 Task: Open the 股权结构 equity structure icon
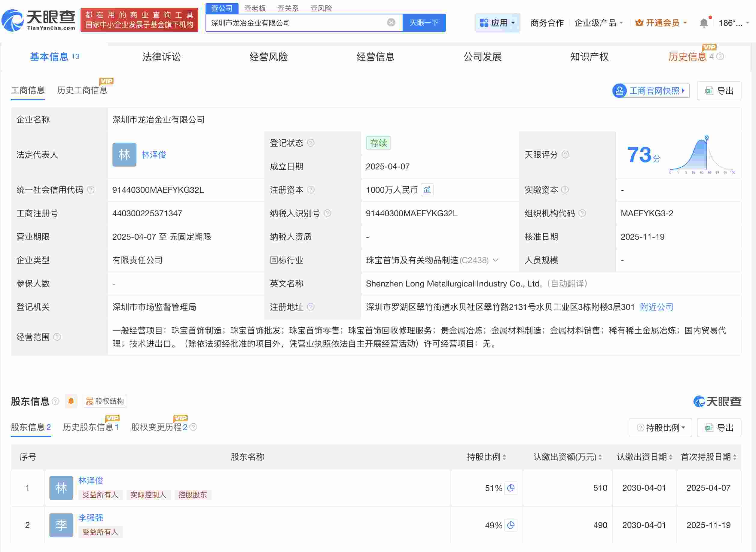click(90, 401)
